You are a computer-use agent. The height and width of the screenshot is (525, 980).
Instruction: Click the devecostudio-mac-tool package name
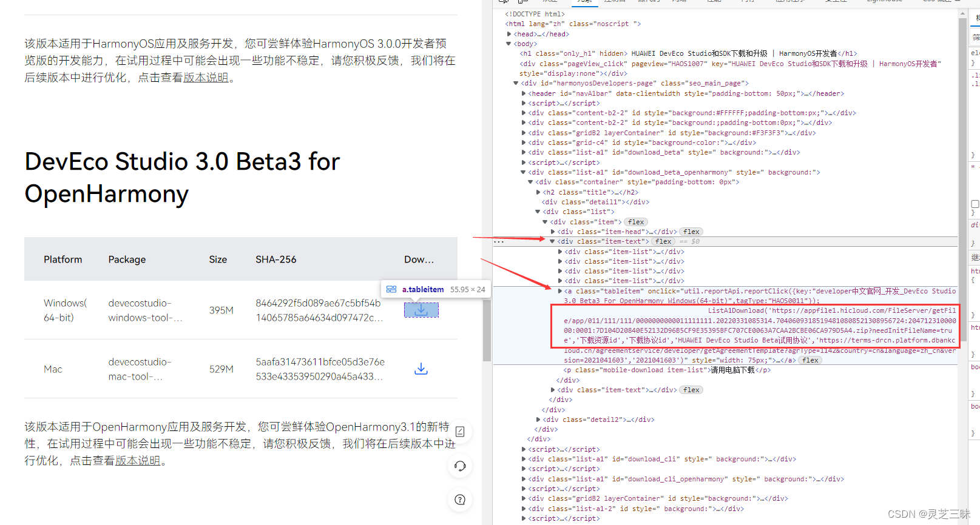point(140,369)
